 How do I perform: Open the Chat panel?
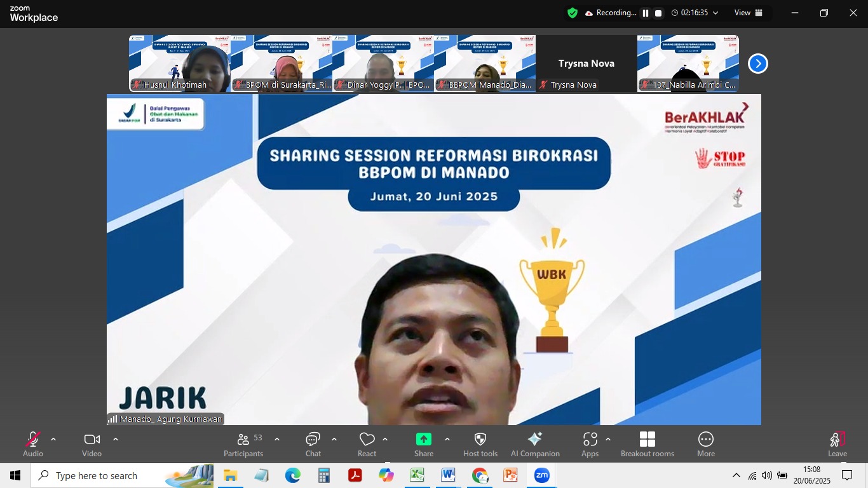(313, 440)
